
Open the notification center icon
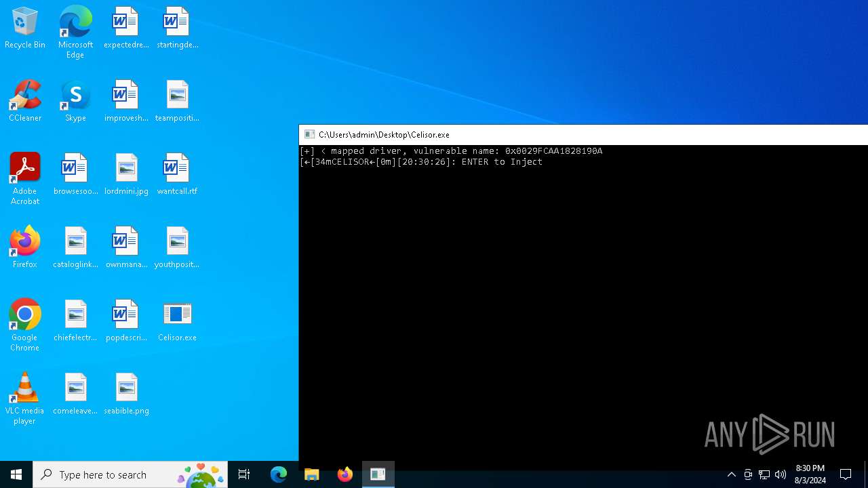[x=846, y=474]
